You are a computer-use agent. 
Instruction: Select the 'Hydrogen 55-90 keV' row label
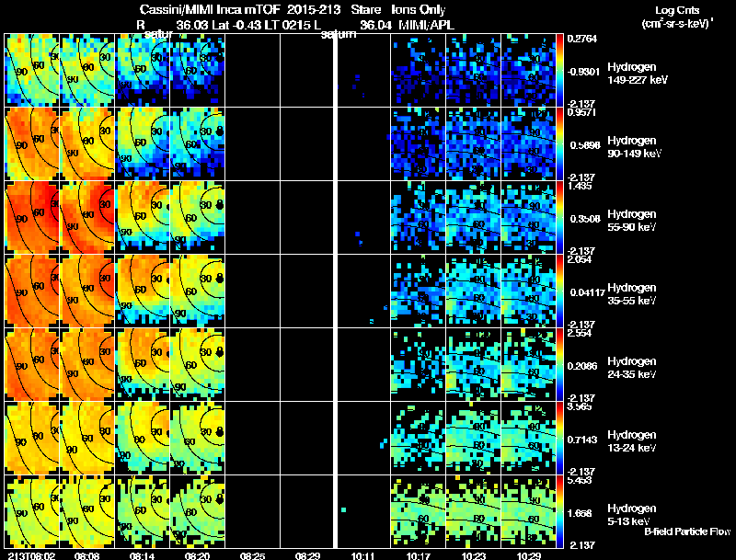click(632, 221)
